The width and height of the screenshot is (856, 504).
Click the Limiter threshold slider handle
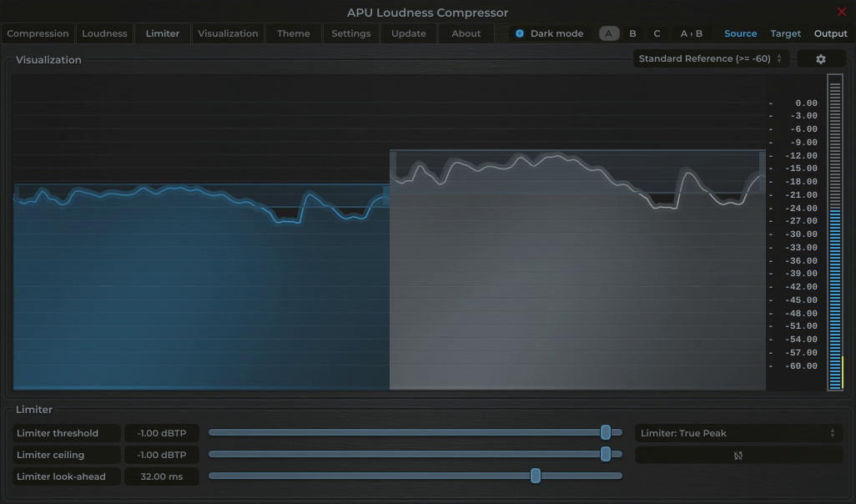(607, 433)
